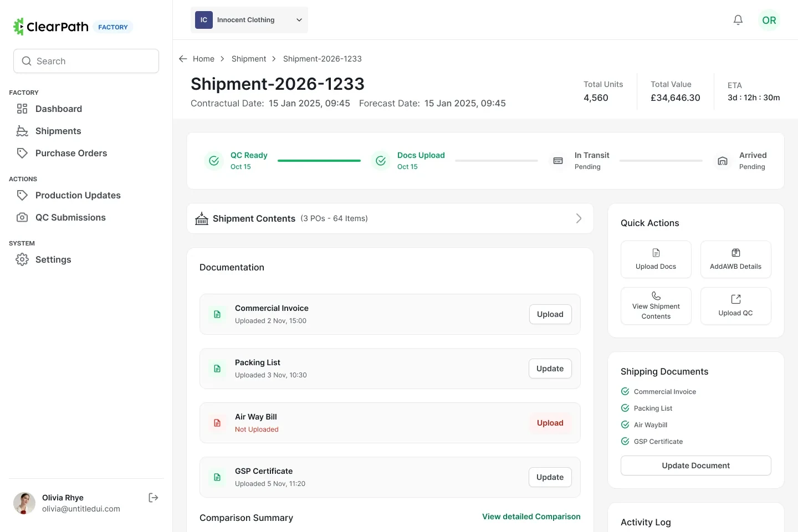The height and width of the screenshot is (532, 798).
Task: Click the Innocent Clothing IC badge
Action: [204, 20]
